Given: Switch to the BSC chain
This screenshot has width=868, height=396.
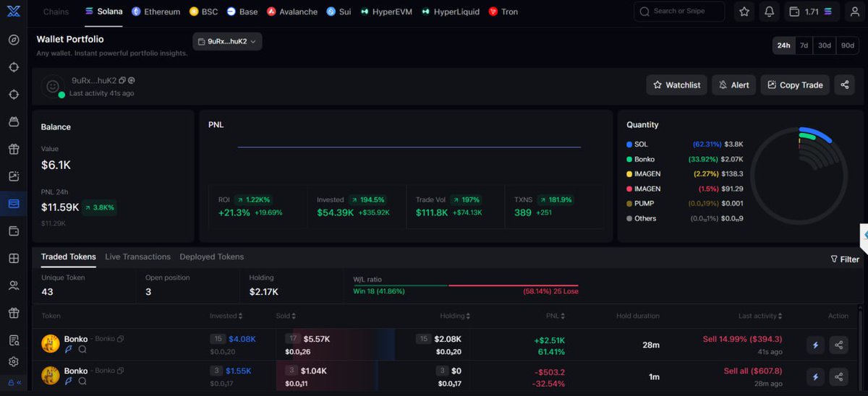Looking at the screenshot, I should pos(203,12).
